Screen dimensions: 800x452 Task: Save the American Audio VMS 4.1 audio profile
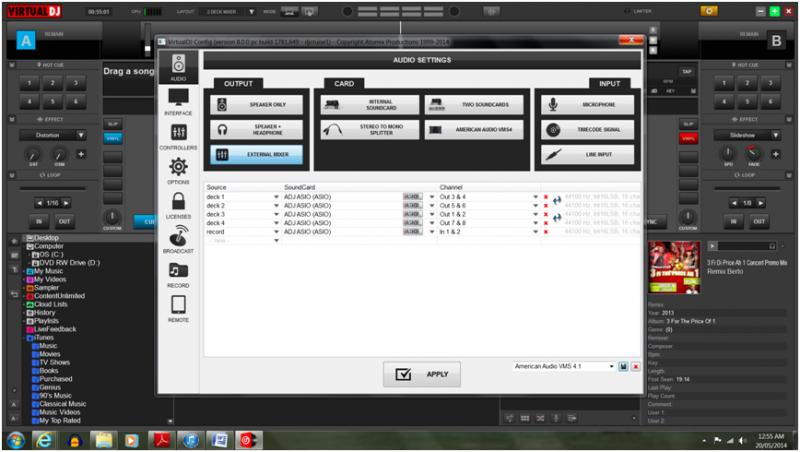[x=623, y=366]
